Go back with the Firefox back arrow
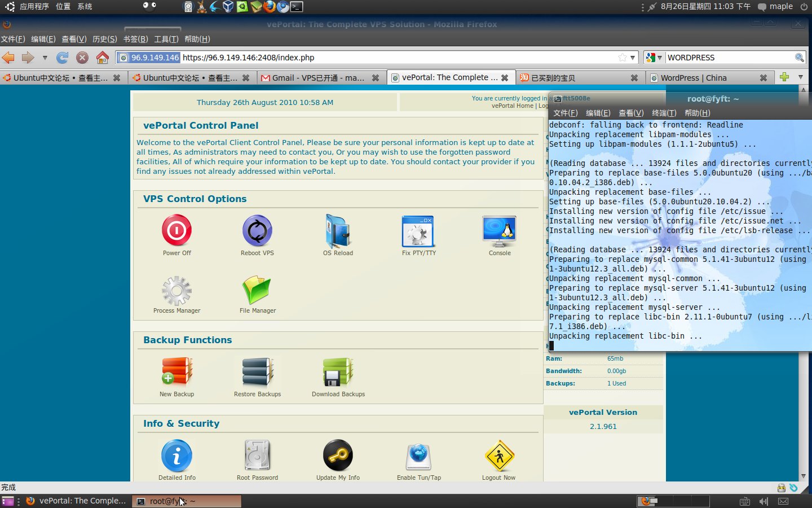Viewport: 812px width, 508px height. pos(8,58)
